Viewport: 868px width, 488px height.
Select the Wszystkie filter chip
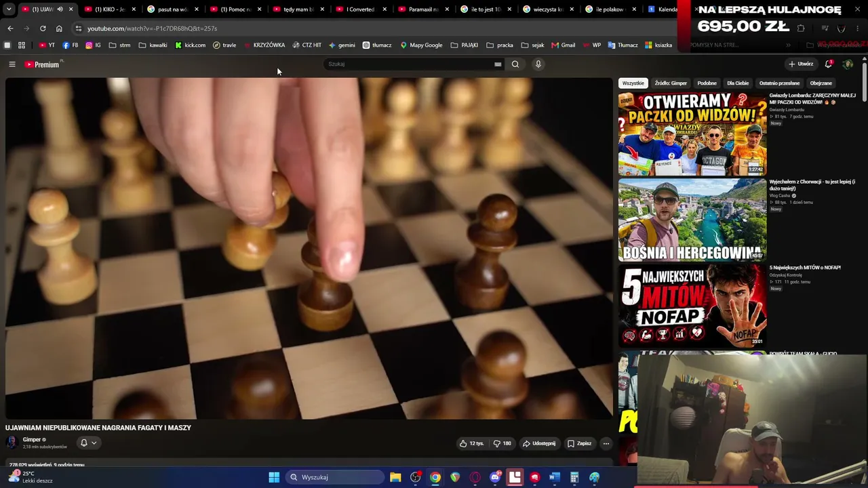[633, 83]
